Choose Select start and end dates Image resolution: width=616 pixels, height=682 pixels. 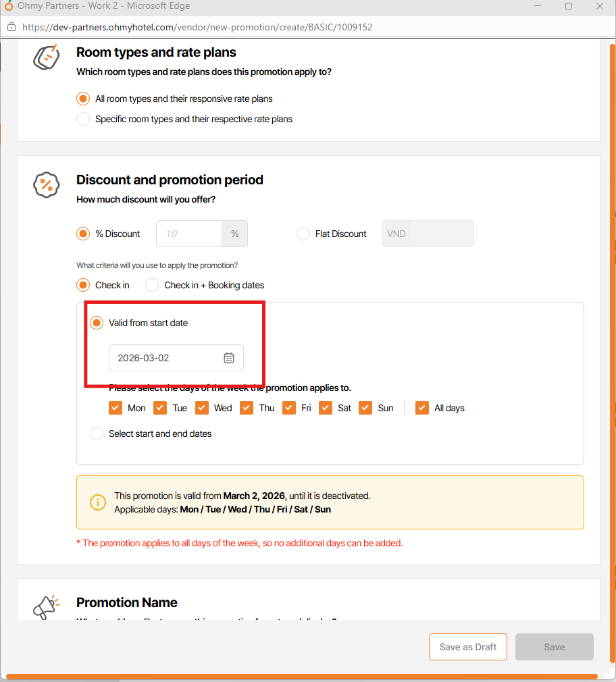[x=97, y=434]
